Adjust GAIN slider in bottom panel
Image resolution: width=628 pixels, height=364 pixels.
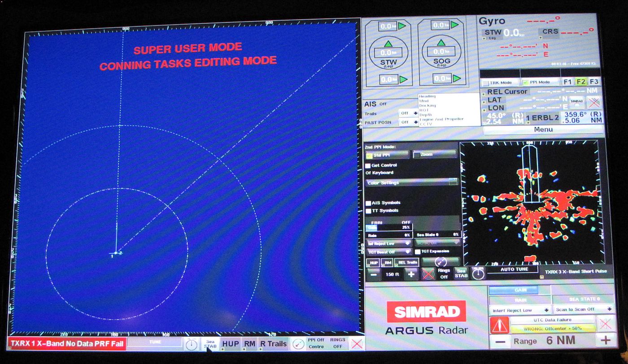tap(520, 290)
